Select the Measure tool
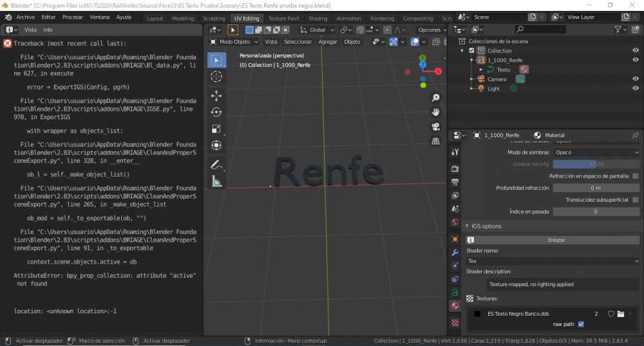644x346 pixels. point(216,181)
